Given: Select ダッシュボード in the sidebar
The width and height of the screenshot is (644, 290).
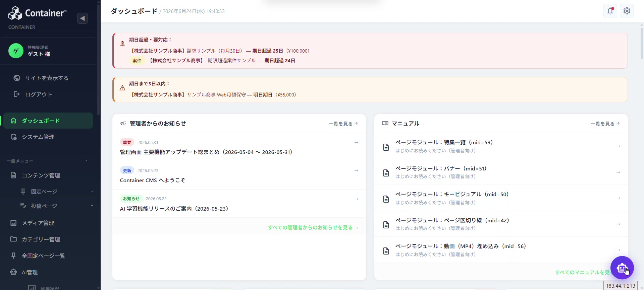Looking at the screenshot, I should click(48, 121).
